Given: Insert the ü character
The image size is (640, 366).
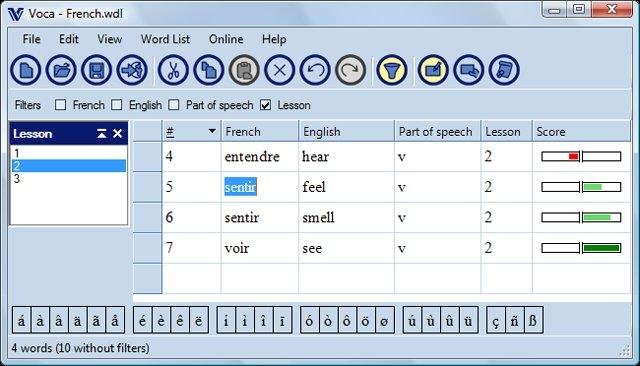Looking at the screenshot, I should pyautogui.click(x=468, y=320).
